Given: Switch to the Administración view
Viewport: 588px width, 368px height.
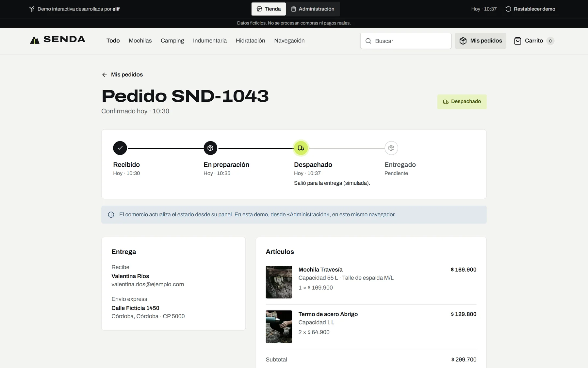Looking at the screenshot, I should point(313,9).
